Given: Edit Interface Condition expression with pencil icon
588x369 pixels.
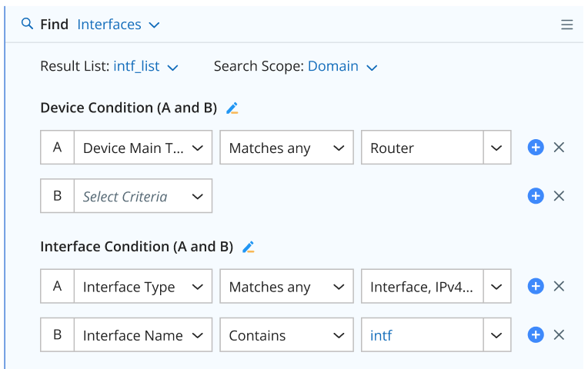Looking at the screenshot, I should [x=248, y=247].
